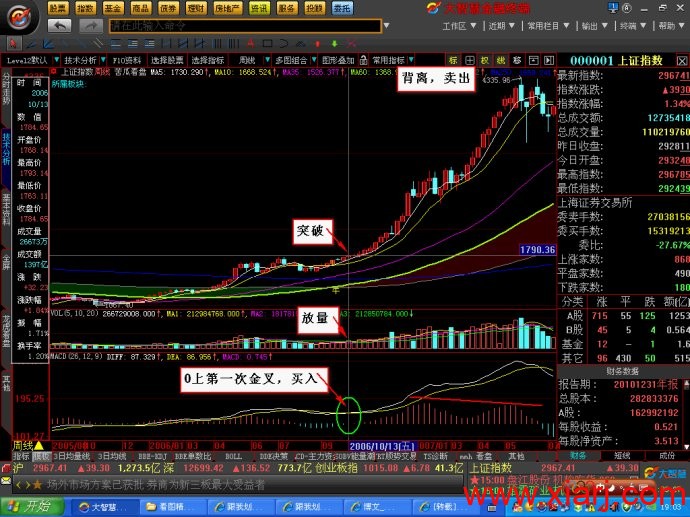Open the 输出 menu

click(594, 26)
